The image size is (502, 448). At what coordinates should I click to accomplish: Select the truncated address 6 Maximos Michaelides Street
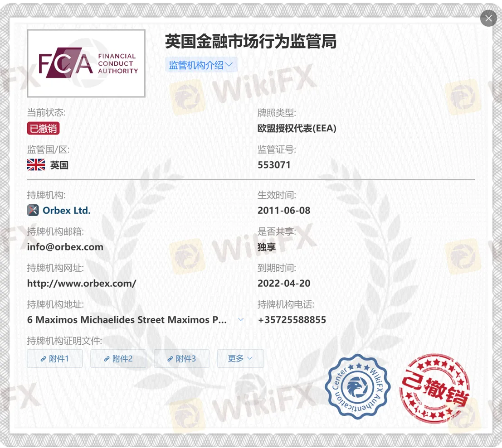127,320
